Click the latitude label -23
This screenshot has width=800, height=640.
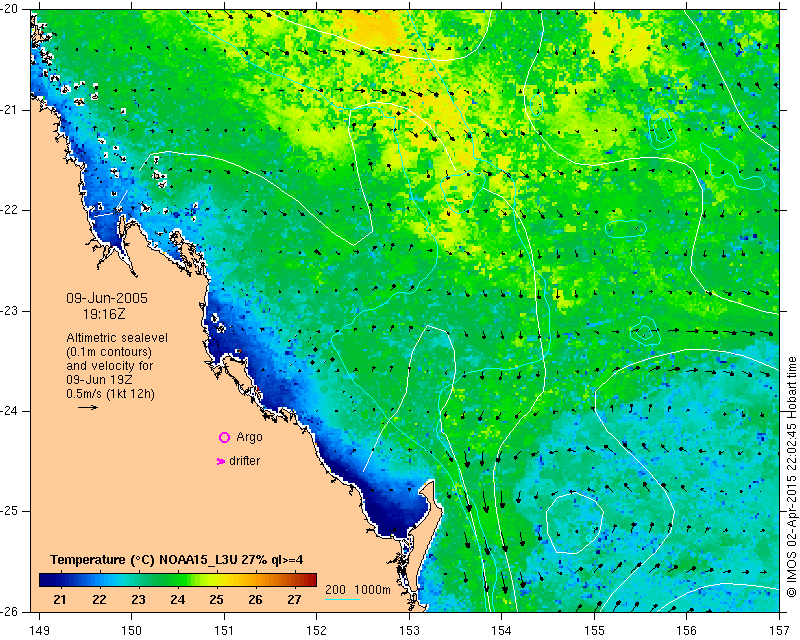tap(9, 311)
